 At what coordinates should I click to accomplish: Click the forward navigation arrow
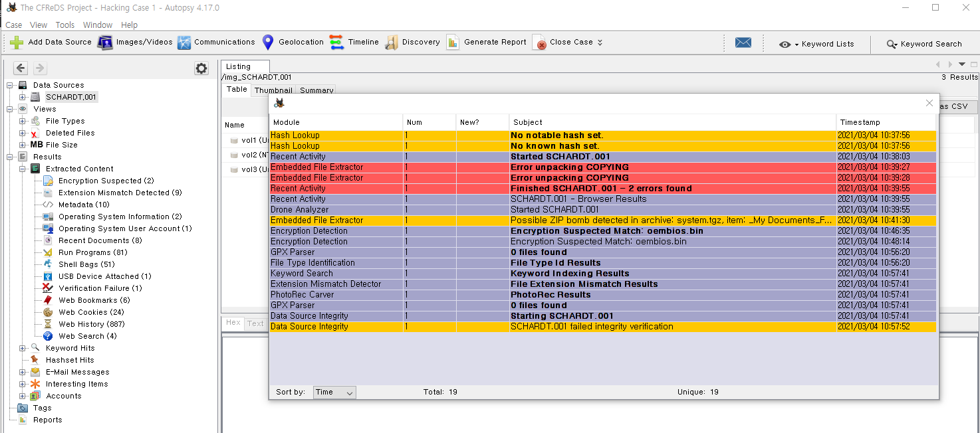coord(40,68)
